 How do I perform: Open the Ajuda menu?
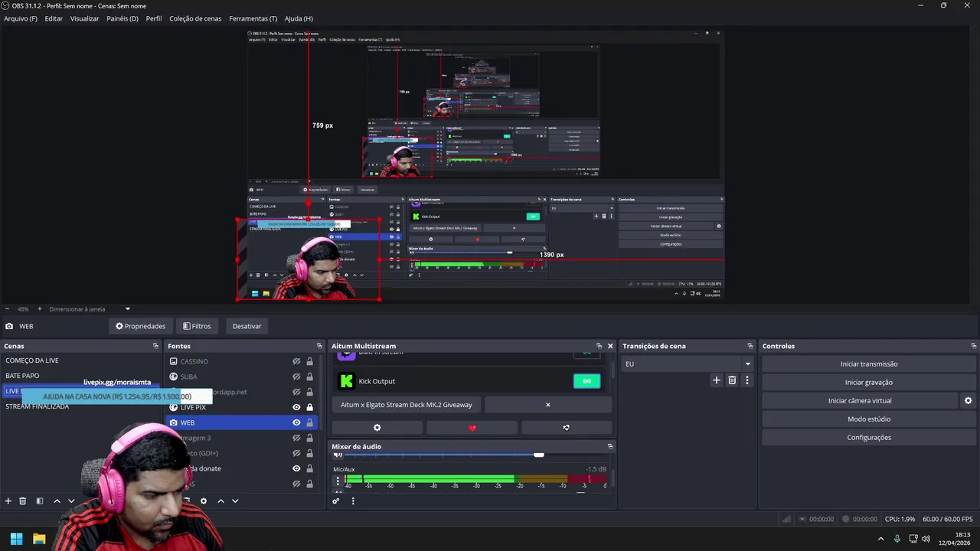[x=299, y=18]
